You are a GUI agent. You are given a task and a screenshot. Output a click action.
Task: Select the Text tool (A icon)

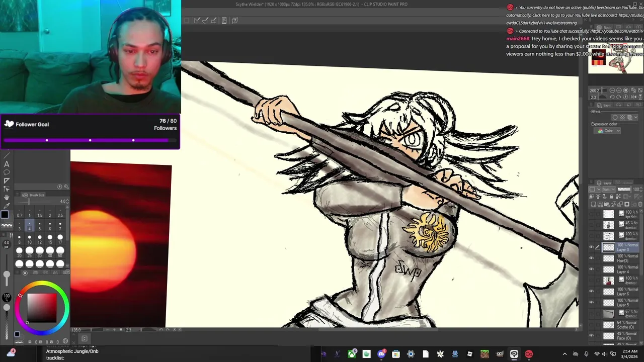(7, 163)
